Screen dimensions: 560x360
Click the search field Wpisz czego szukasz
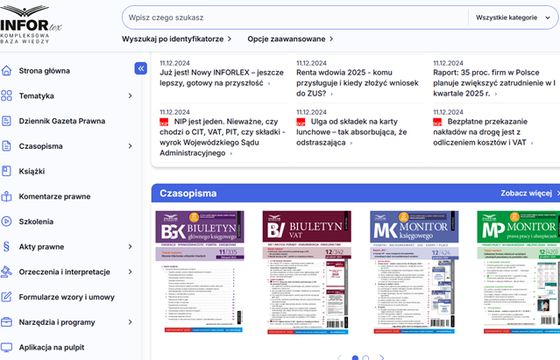click(x=295, y=18)
